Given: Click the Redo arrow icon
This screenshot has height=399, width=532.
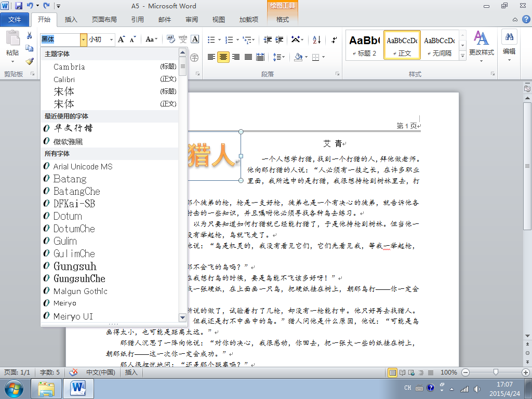Looking at the screenshot, I should 46,5.
